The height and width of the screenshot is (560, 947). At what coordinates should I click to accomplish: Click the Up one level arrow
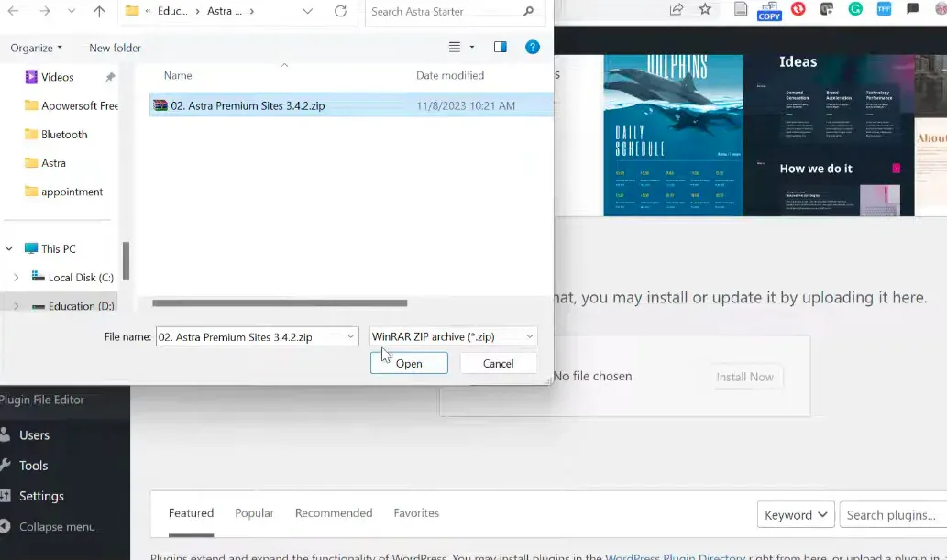(x=99, y=11)
